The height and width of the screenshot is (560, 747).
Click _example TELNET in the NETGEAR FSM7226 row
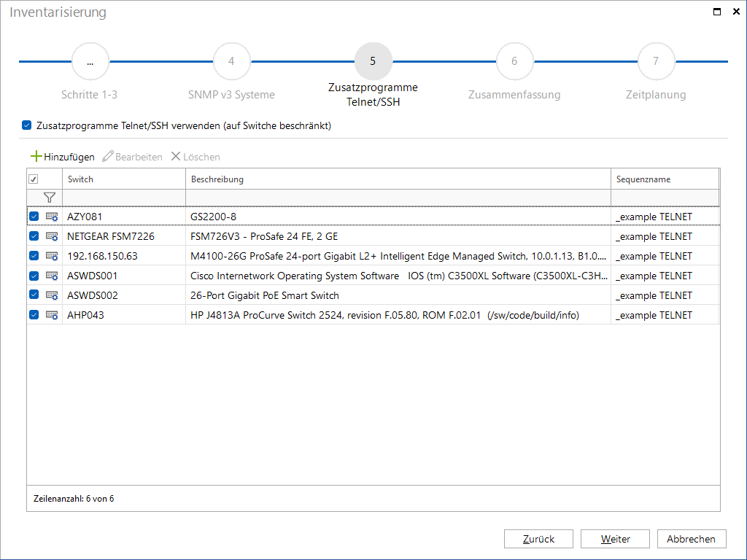[x=665, y=236]
